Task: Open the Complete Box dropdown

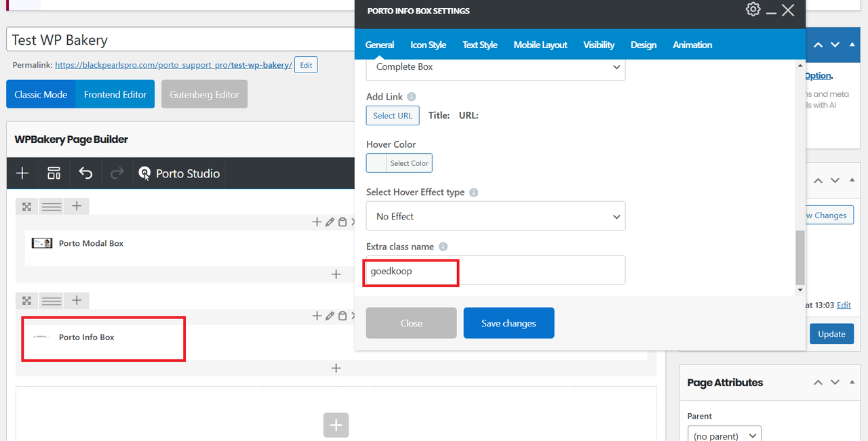Action: [x=496, y=67]
